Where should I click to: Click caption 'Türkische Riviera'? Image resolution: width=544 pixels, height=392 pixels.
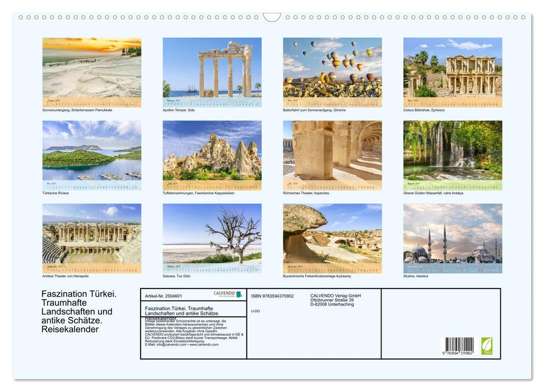(x=55, y=193)
